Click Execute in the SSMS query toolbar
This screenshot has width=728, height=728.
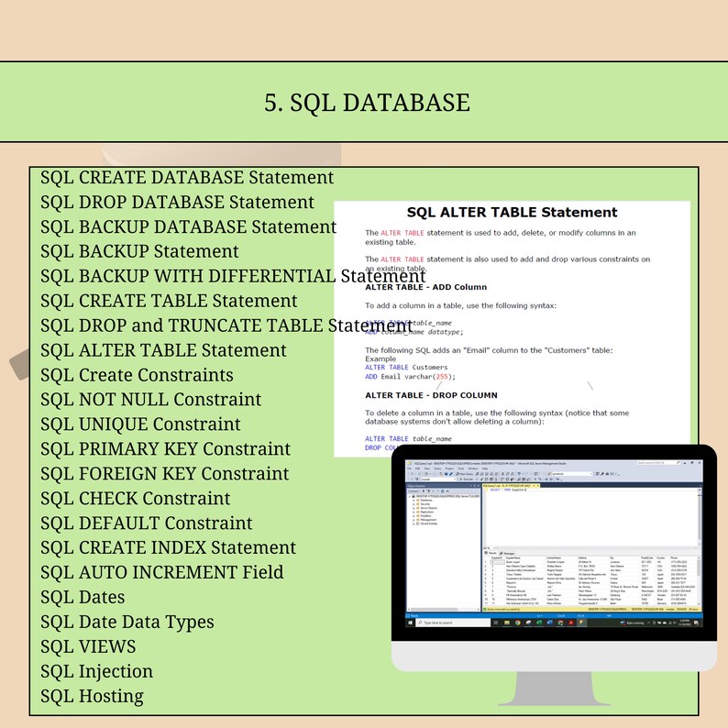(x=467, y=480)
